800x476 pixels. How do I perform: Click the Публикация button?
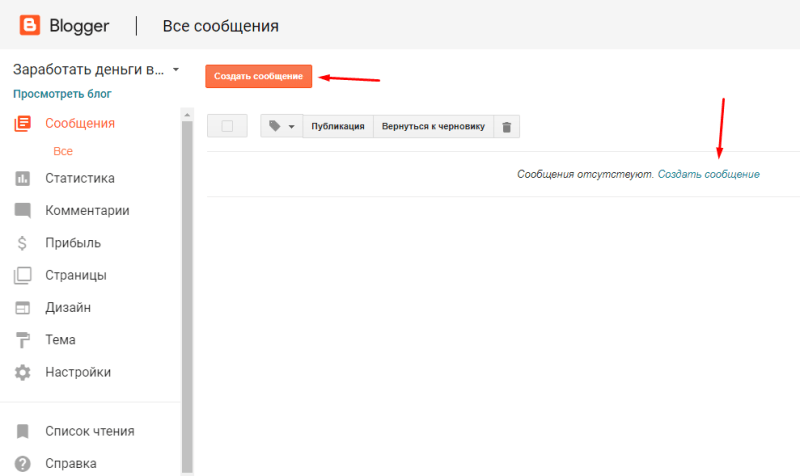click(338, 127)
